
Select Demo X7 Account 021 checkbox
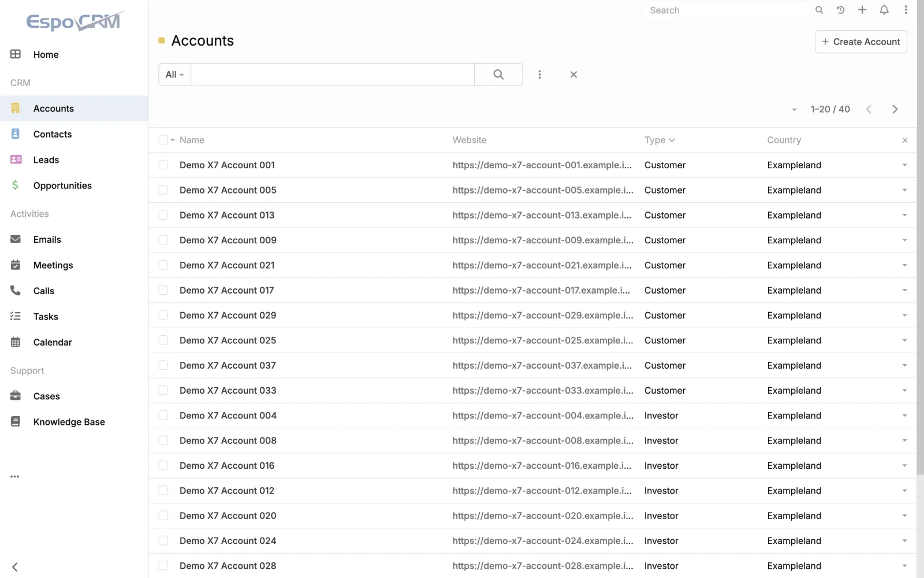coord(163,265)
